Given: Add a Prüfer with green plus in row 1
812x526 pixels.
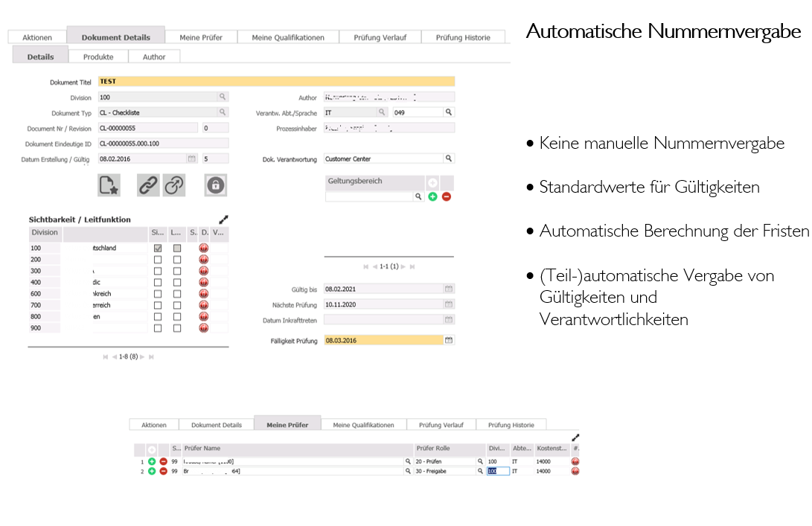Looking at the screenshot, I should pos(152,461).
